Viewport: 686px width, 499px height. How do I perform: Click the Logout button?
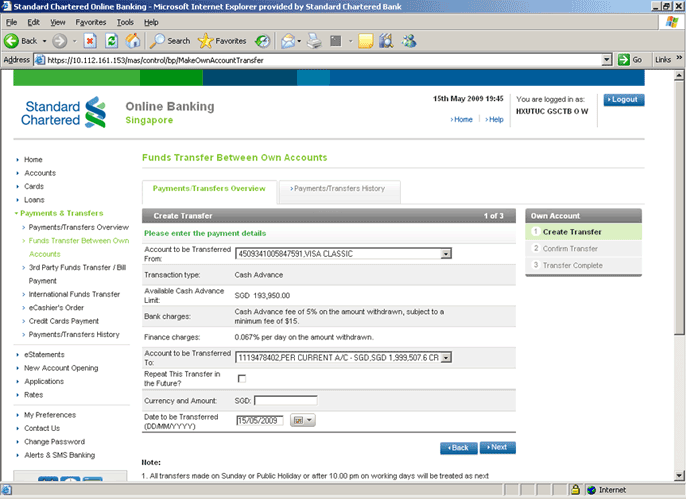[x=624, y=100]
